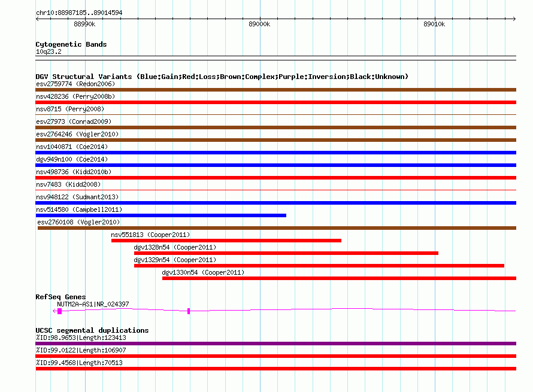
Task: Click the brown bar under esv27973
Action: pyautogui.click(x=275, y=127)
